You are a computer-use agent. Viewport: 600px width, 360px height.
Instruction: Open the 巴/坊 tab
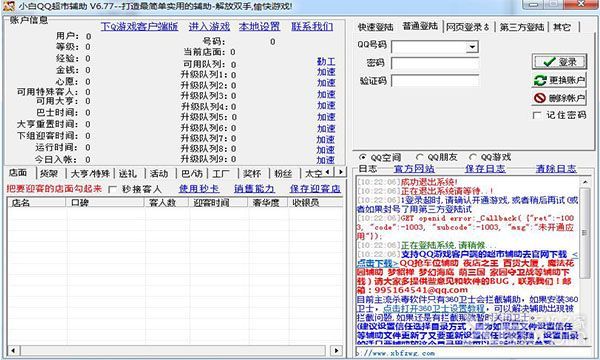click(191, 174)
